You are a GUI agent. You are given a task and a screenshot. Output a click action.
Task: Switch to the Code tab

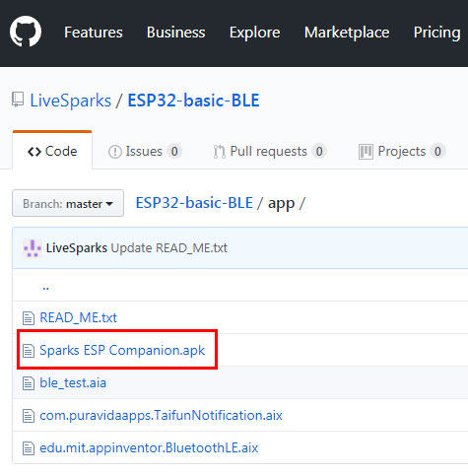click(52, 151)
